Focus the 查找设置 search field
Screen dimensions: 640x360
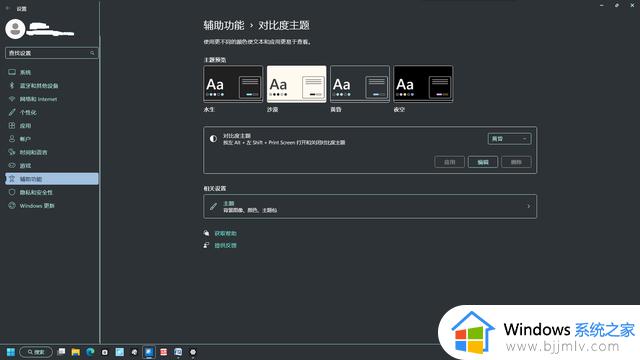[x=51, y=53]
